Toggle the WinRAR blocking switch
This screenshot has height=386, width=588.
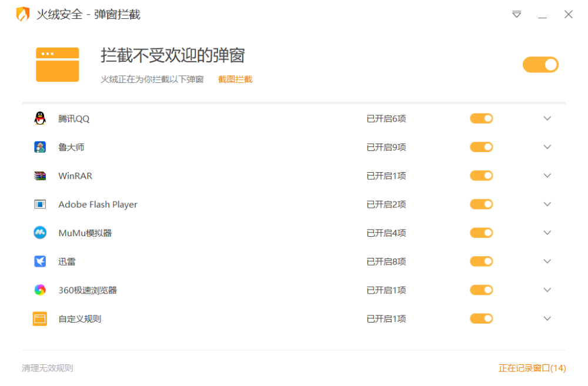[x=482, y=176]
